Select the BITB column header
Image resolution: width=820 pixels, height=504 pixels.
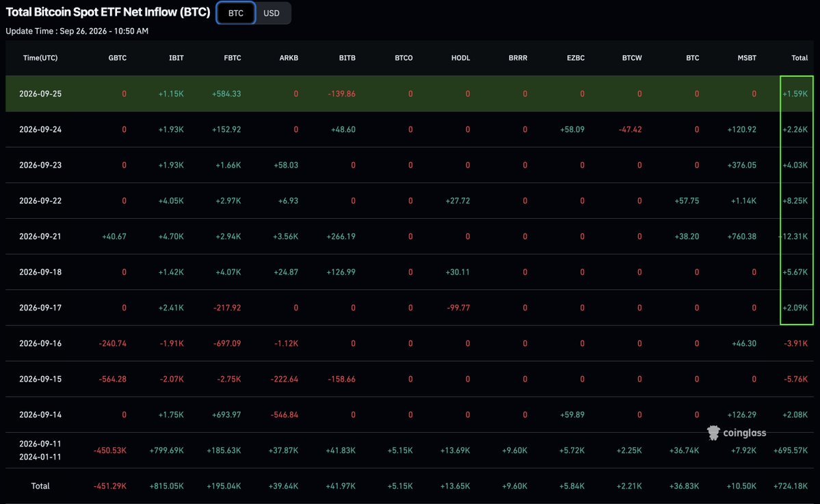[347, 58]
